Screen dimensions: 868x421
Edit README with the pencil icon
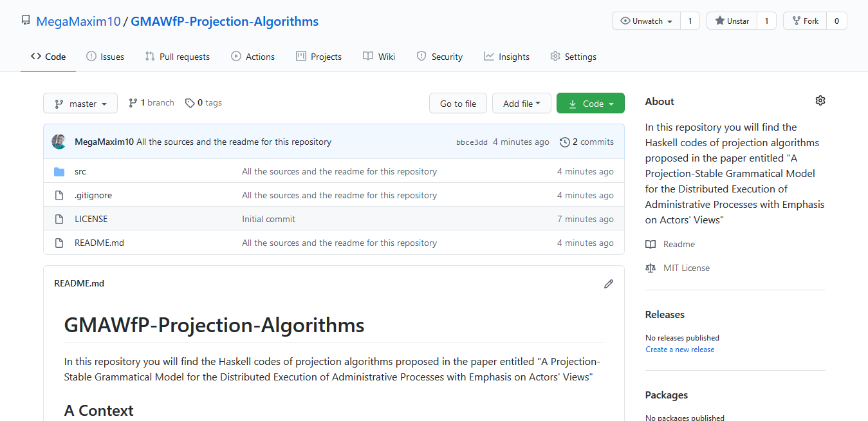(609, 283)
